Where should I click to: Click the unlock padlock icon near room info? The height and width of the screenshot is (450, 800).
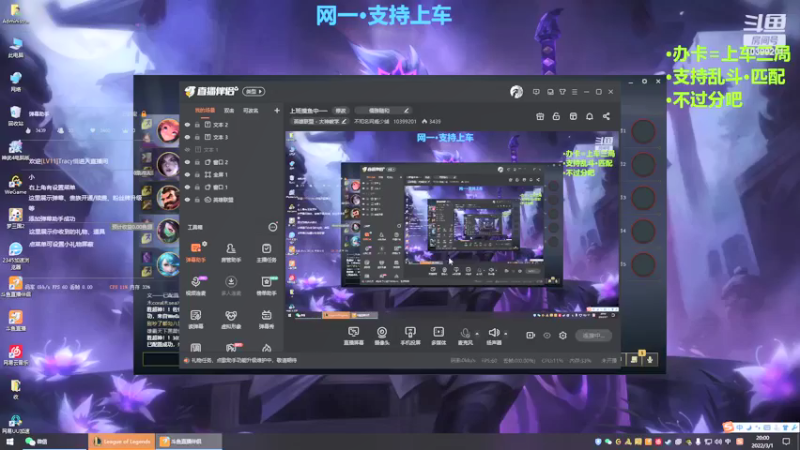click(x=556, y=116)
